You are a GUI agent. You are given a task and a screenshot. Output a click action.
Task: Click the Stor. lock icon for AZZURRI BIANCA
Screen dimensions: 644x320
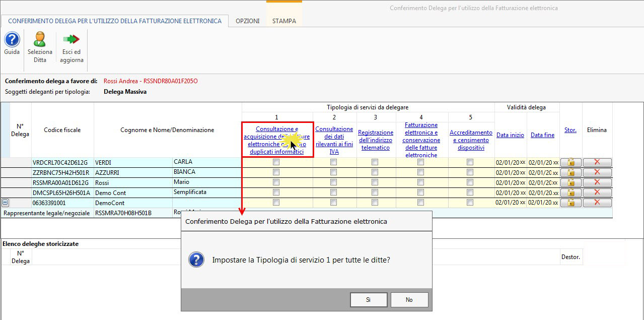point(571,172)
